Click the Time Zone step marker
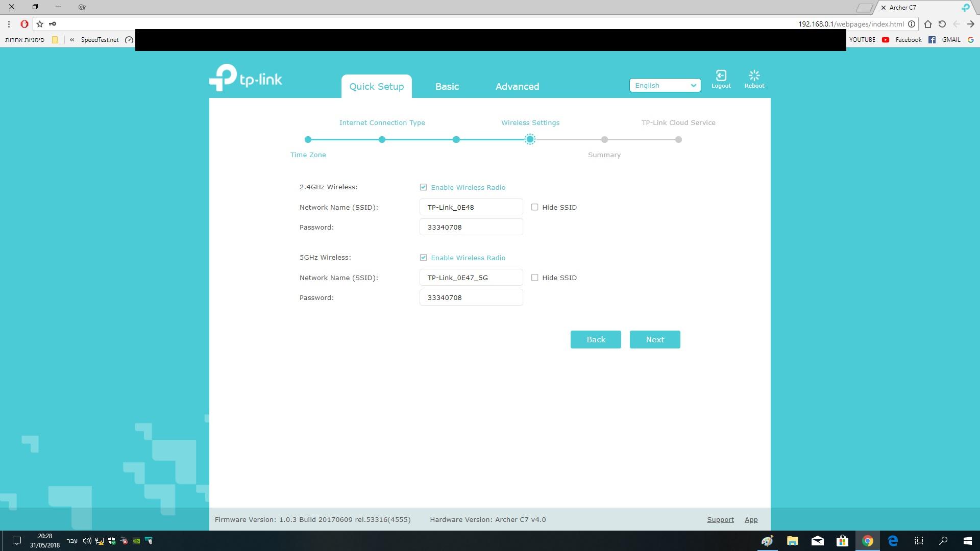The height and width of the screenshot is (551, 980). pyautogui.click(x=308, y=139)
